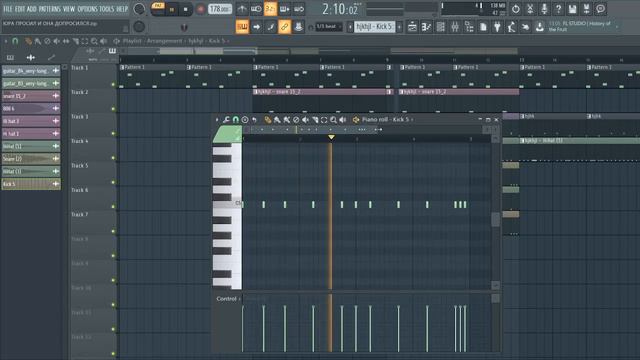
Task: Click the render audio file icon
Action: pyautogui.click(x=587, y=9)
